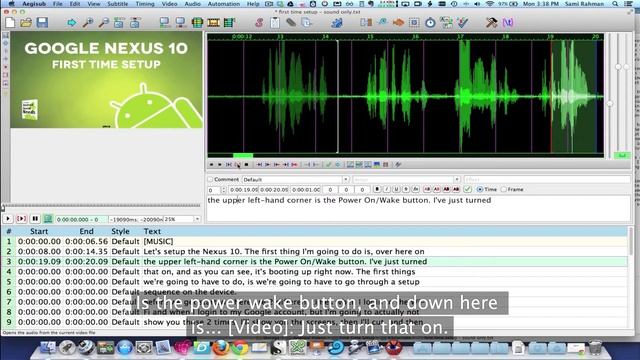This screenshot has width=640, height=360.
Task: Open the Automation menu
Action: click(224, 4)
